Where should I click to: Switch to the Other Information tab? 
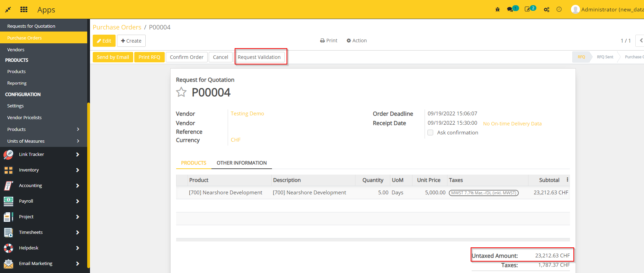pyautogui.click(x=242, y=163)
